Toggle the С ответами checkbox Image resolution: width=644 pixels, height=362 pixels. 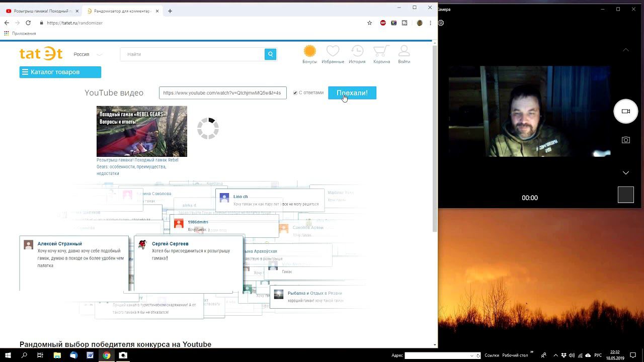295,93
